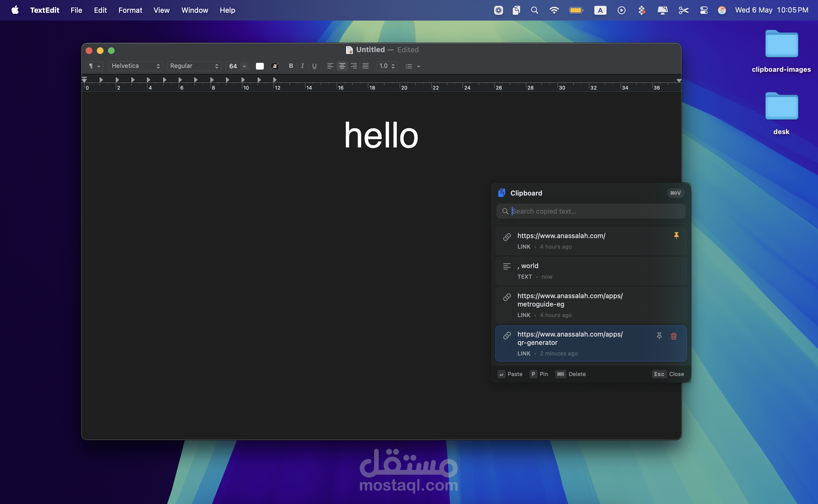Open the Format menu
The height and width of the screenshot is (504, 818).
click(x=130, y=10)
